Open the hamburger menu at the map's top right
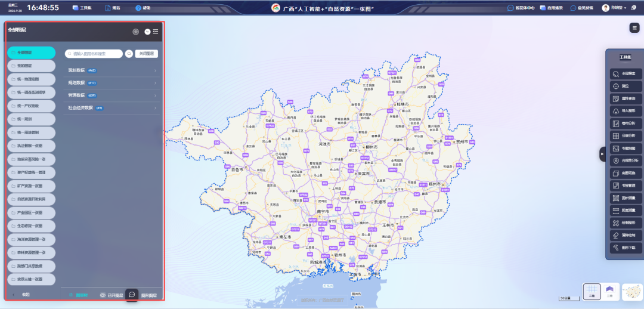The image size is (644, 309). click(x=634, y=28)
